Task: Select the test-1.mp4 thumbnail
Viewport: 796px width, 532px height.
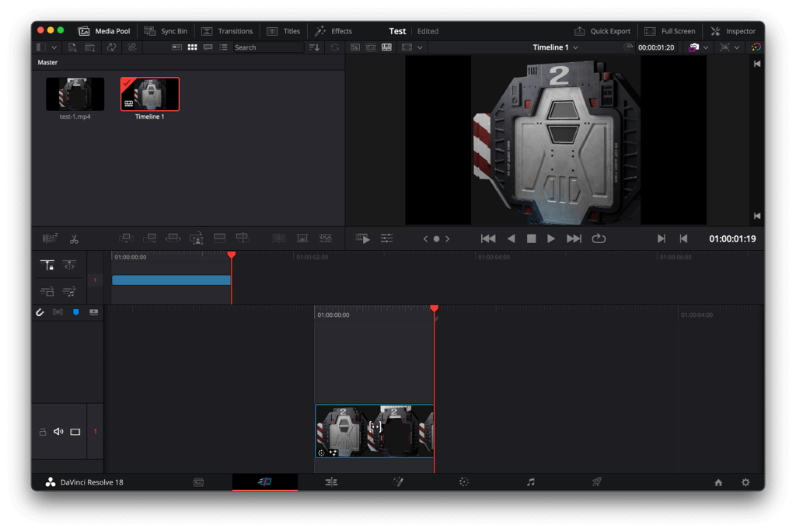Action: click(x=75, y=95)
